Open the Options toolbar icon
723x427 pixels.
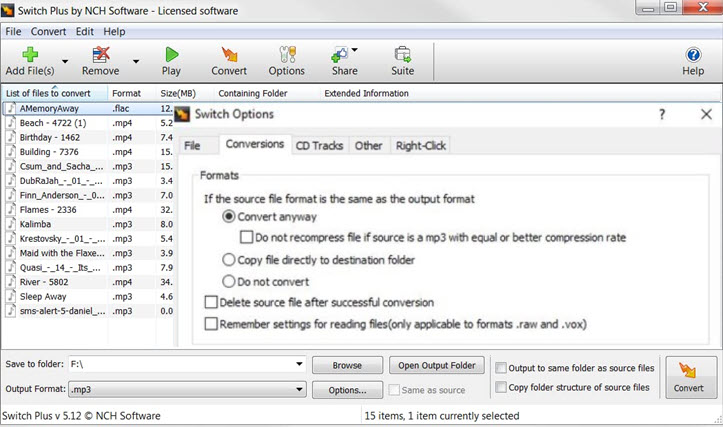pyautogui.click(x=287, y=54)
